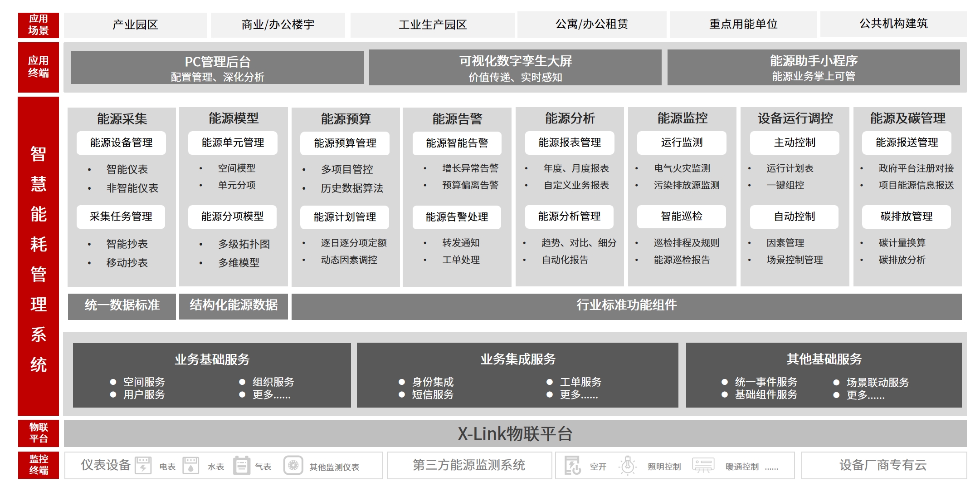Click the 业务基础服务 heading
The image size is (980, 487).
click(x=212, y=359)
